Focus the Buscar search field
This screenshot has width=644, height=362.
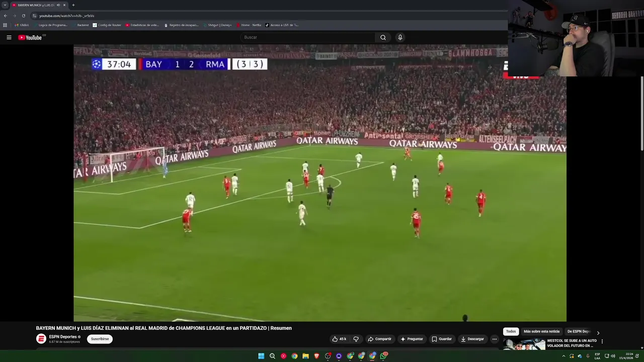[x=308, y=37]
